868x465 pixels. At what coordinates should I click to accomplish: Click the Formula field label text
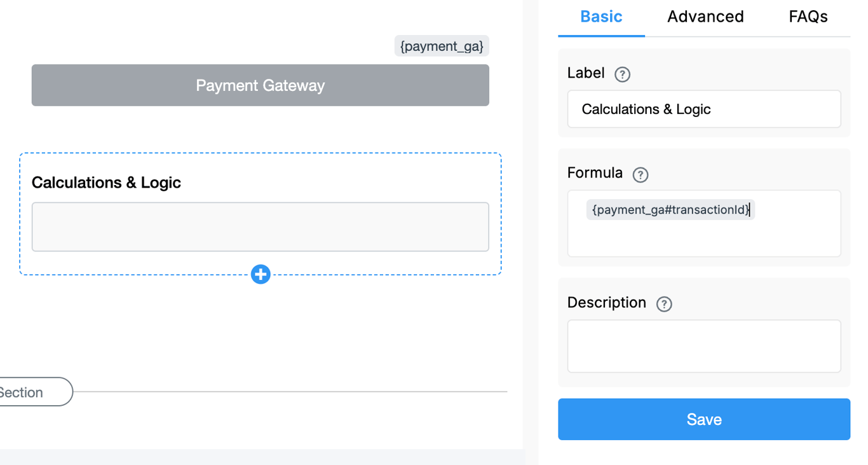[x=595, y=173]
